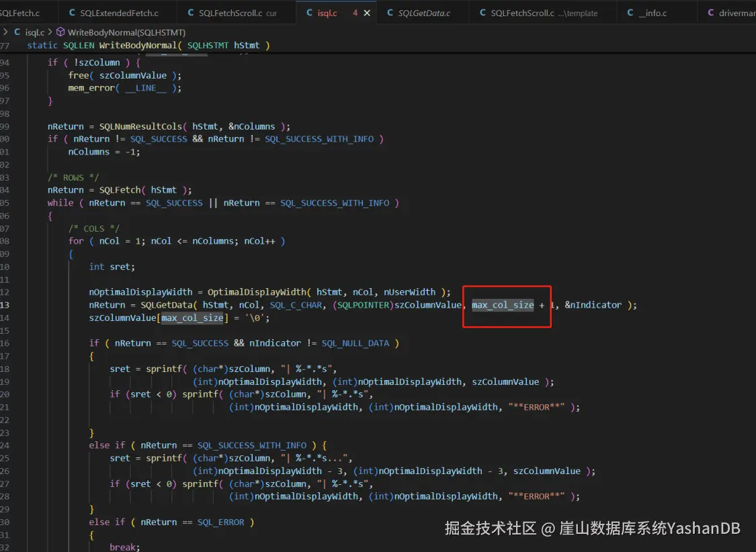Click SQL_SUCCESS_WITH_INFO in the while condition

pos(335,203)
